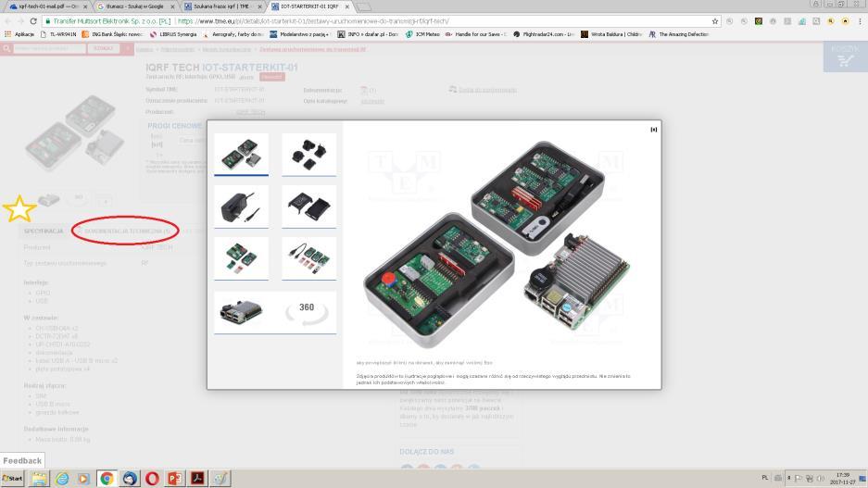Click the address bar URL
This screenshot has width=868, height=488.
click(313, 21)
